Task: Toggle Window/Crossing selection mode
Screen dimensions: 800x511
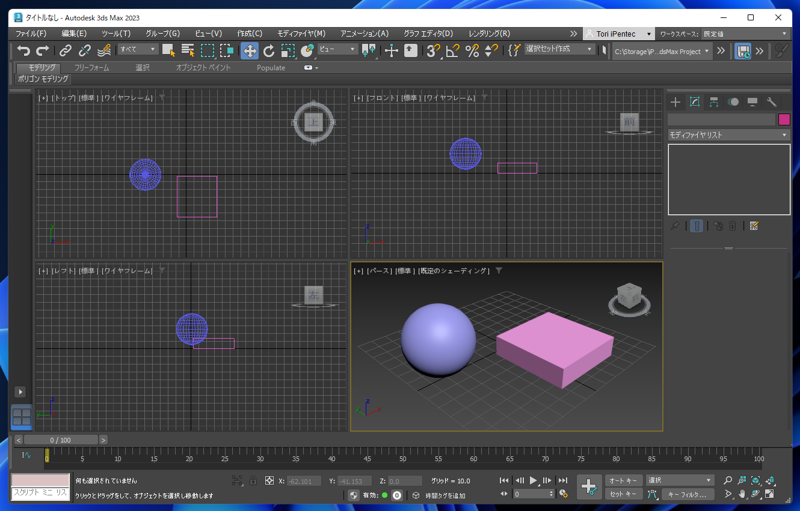Action: [227, 50]
